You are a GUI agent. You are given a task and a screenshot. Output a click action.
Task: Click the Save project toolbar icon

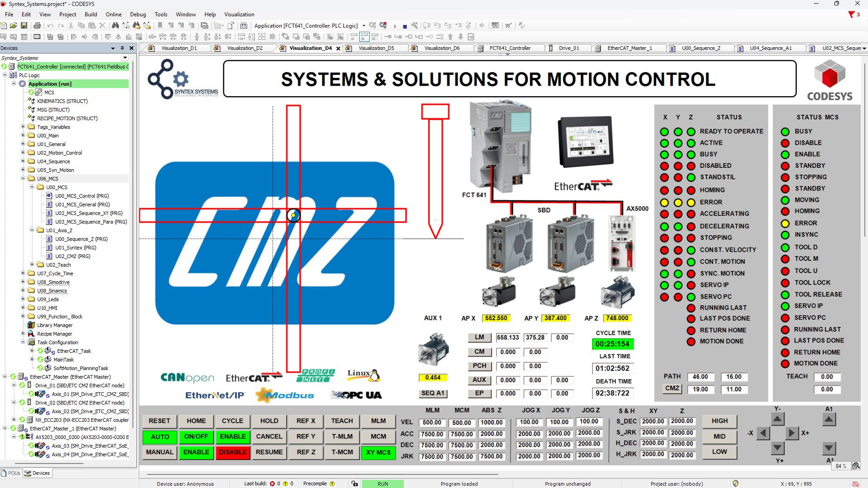tap(24, 26)
